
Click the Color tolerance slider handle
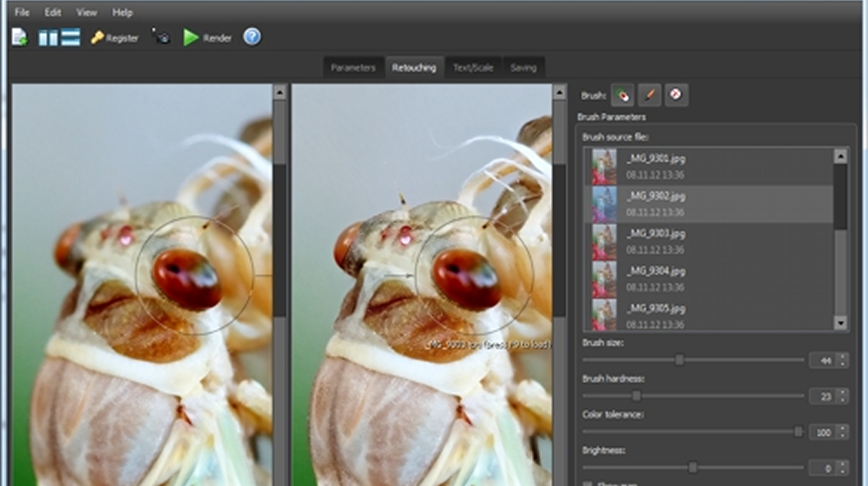click(799, 431)
